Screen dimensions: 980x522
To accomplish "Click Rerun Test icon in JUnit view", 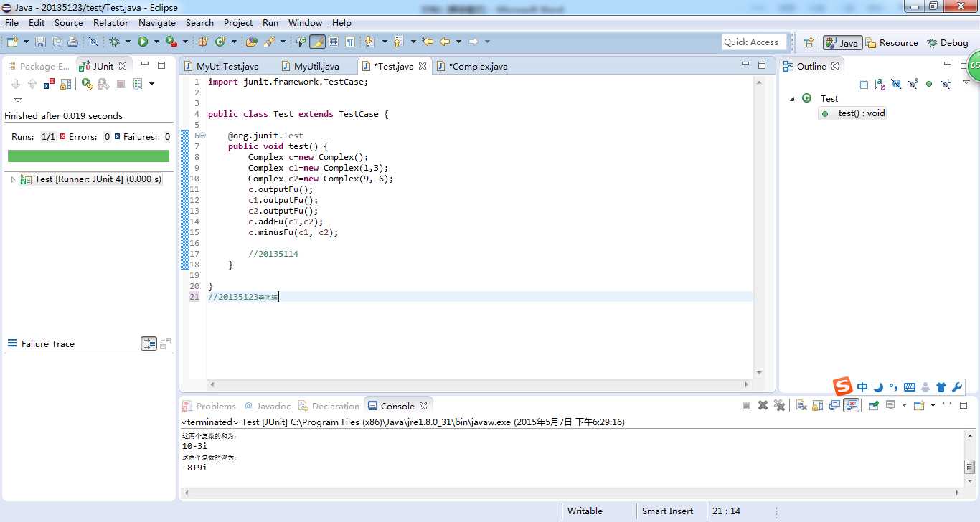I will pos(87,84).
